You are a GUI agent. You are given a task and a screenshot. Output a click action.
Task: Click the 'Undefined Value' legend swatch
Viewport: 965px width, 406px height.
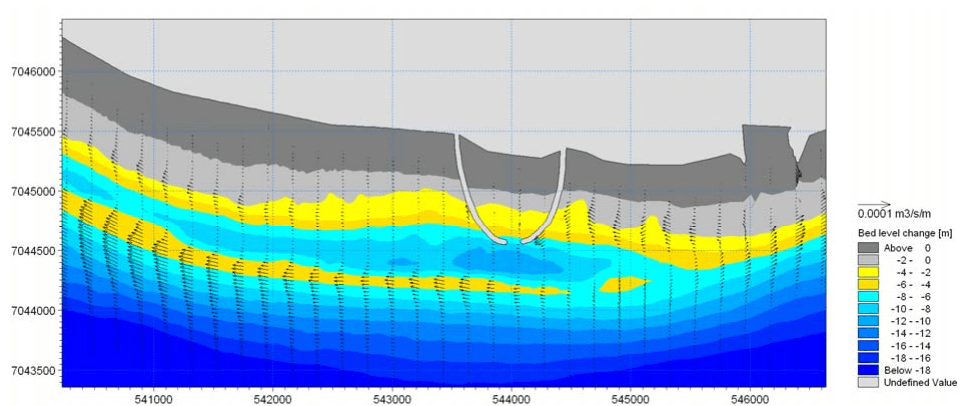coord(867,383)
